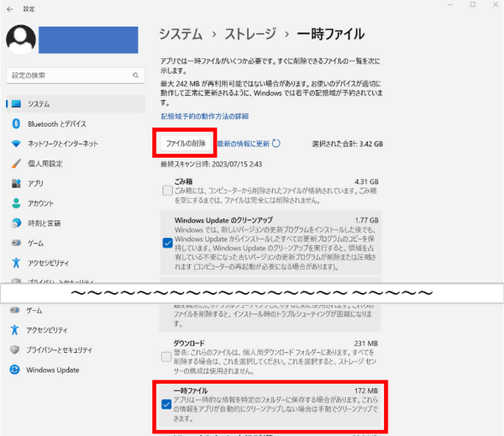The width and height of the screenshot is (504, 436).
Task: Open アクセシビリティ icon in lower sidebar
Action: tap(15, 330)
